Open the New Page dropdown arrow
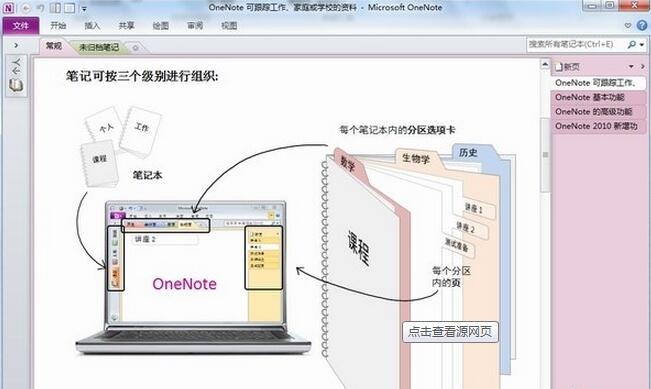The height and width of the screenshot is (389, 651). (631, 66)
